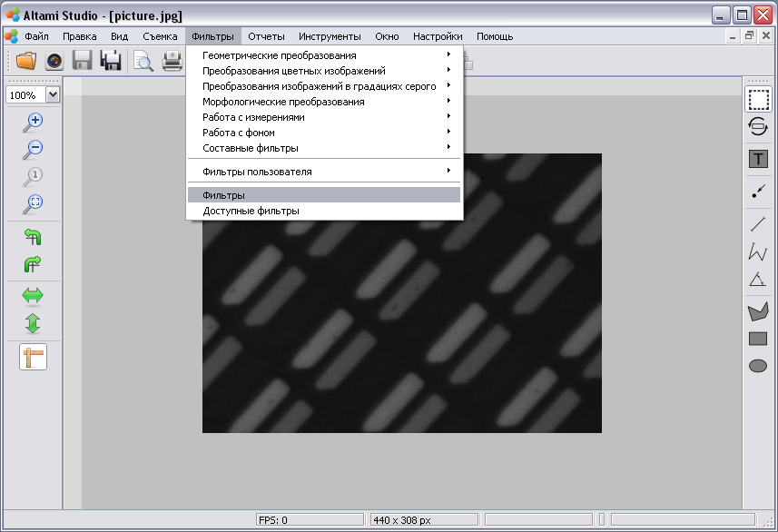
Task: Flip image vertically
Action: point(33,323)
